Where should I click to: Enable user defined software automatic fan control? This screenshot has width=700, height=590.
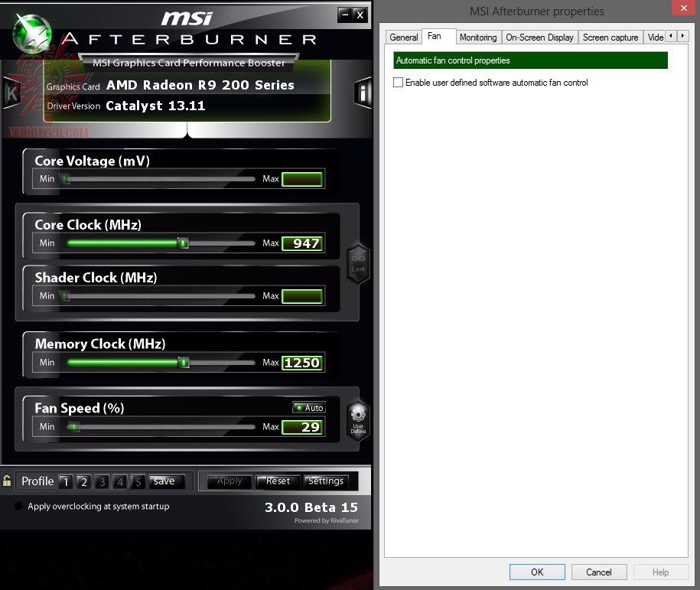398,82
